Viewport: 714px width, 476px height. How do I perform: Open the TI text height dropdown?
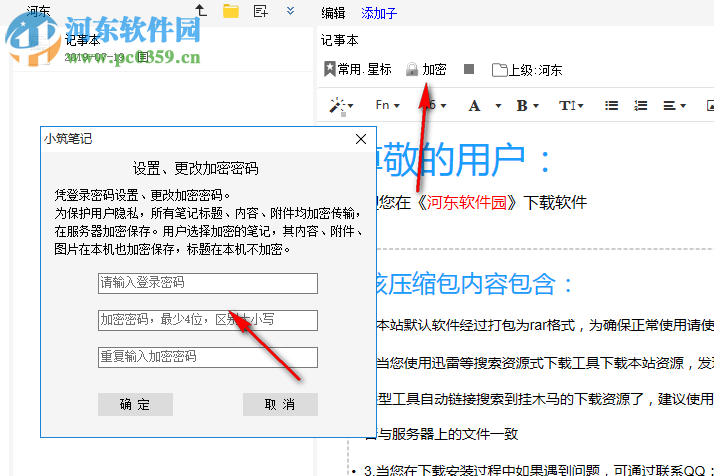pos(571,106)
